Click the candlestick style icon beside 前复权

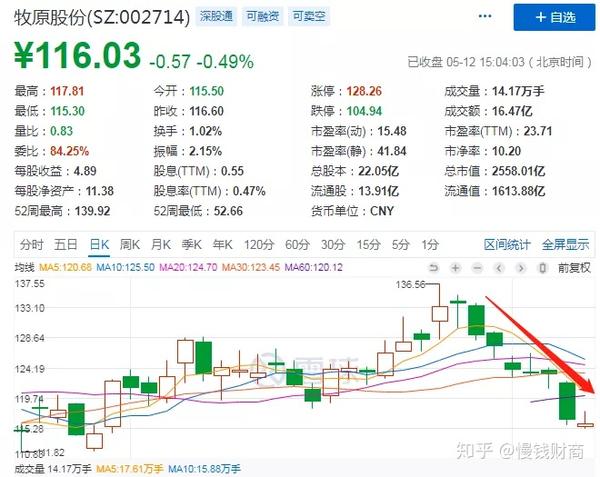pos(542,268)
